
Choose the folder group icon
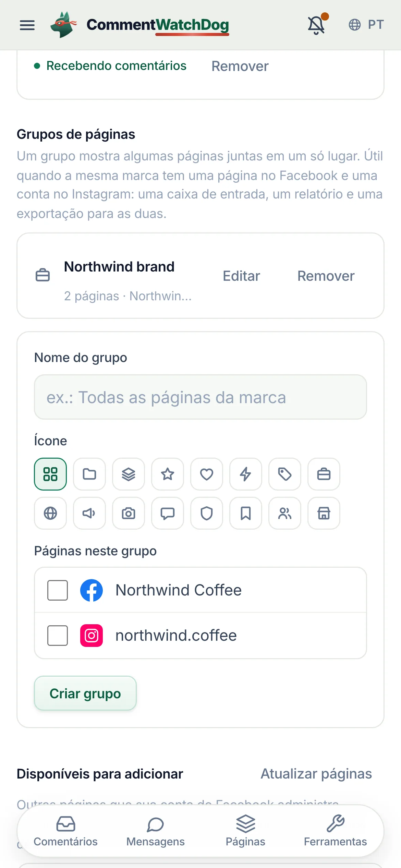(89, 474)
